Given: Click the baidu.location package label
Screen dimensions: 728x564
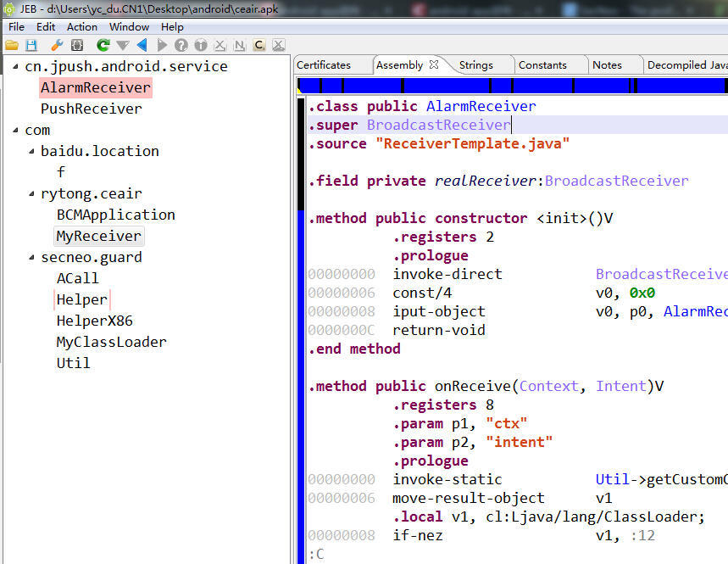Looking at the screenshot, I should [99, 152].
